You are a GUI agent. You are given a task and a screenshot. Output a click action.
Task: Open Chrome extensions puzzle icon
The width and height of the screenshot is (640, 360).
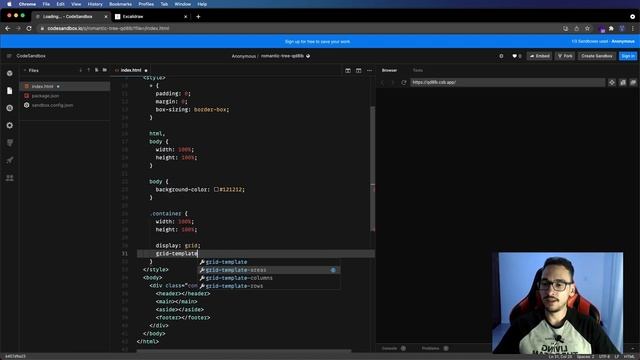[x=611, y=29]
